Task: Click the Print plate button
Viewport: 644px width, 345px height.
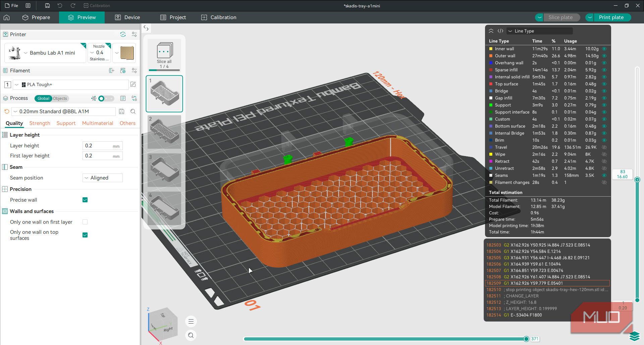Action: pos(611,17)
